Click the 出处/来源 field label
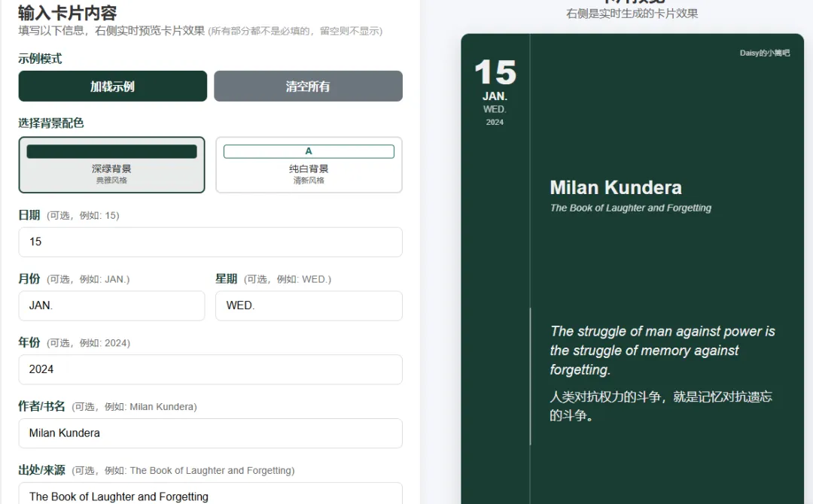The image size is (813, 504). [41, 470]
